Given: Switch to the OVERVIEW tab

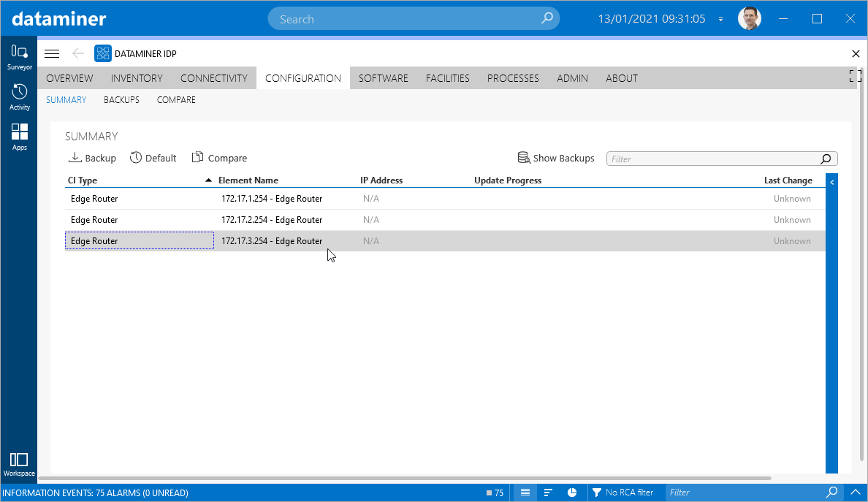Looking at the screenshot, I should click(x=69, y=78).
